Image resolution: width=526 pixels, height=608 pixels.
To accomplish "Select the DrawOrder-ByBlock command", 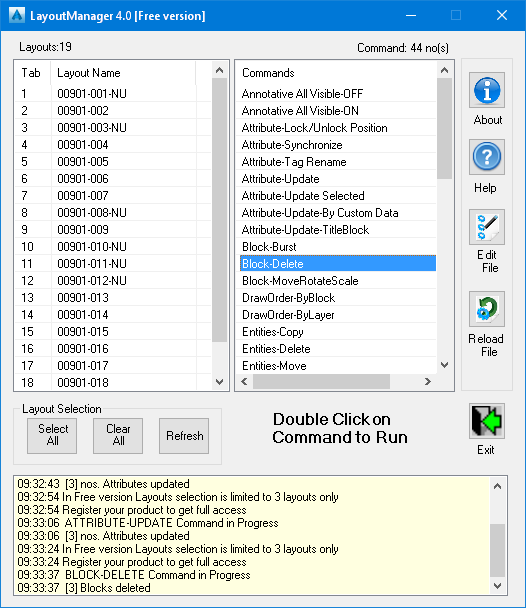I will 336,298.
